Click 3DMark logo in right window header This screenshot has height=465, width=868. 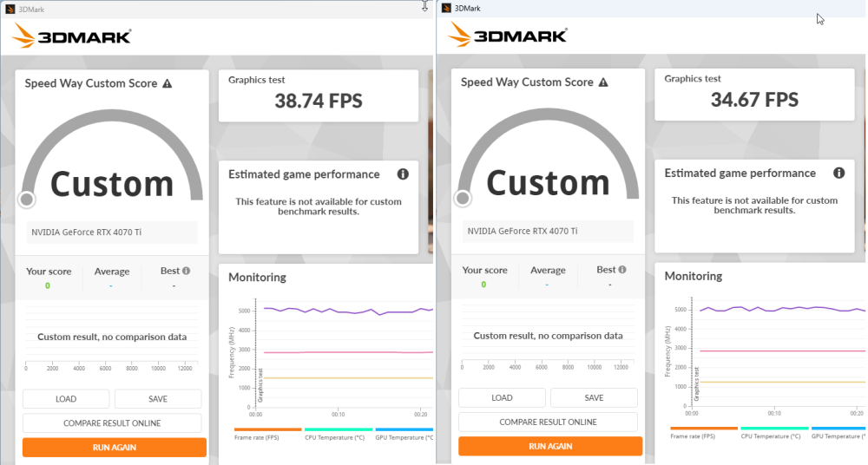[508, 35]
